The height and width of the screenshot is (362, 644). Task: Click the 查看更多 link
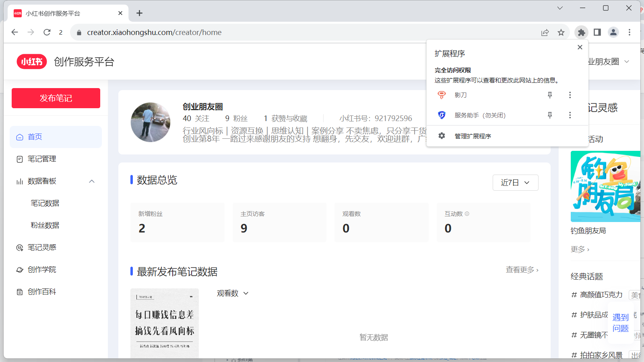(x=522, y=270)
